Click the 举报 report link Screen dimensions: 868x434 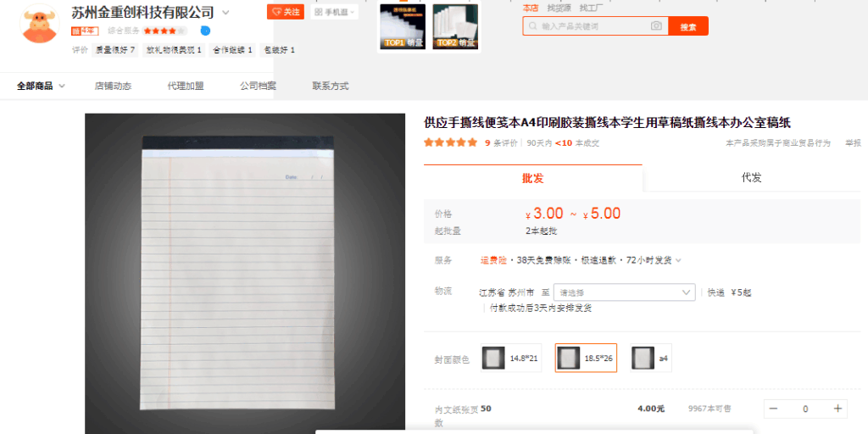pyautogui.click(x=852, y=142)
